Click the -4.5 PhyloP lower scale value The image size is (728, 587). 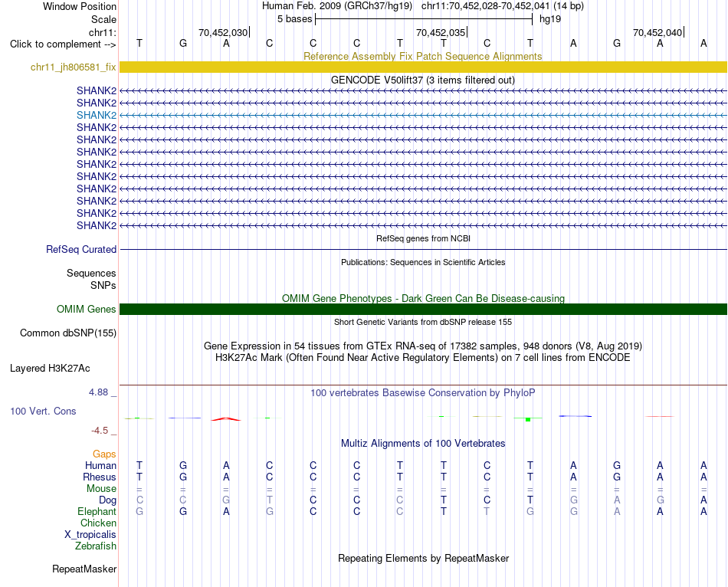click(100, 431)
